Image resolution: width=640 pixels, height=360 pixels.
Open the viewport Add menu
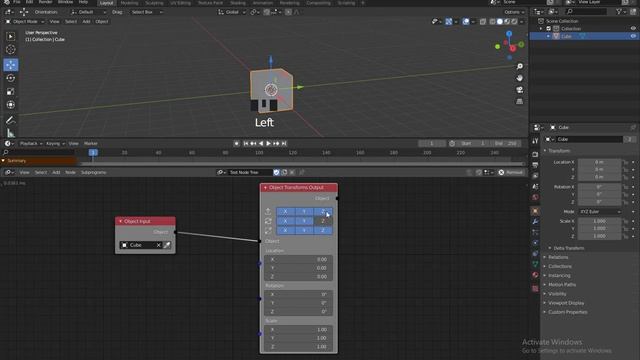click(86, 21)
